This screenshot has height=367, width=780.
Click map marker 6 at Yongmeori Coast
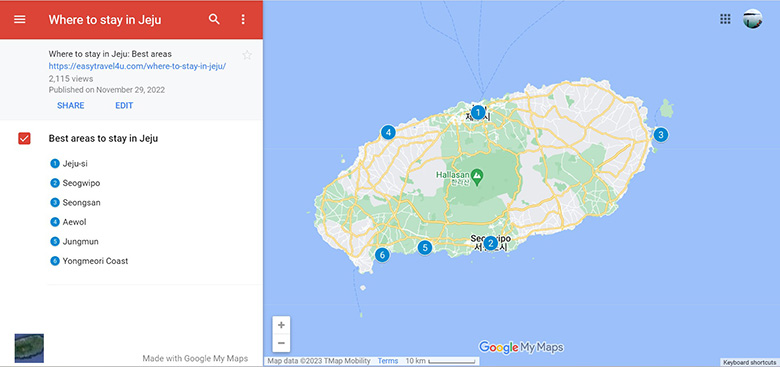[382, 255]
